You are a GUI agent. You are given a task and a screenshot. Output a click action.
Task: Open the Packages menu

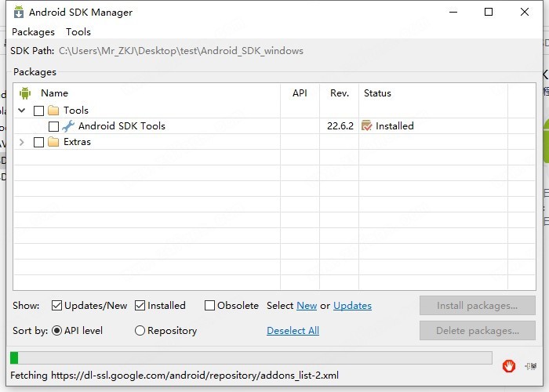tap(33, 32)
